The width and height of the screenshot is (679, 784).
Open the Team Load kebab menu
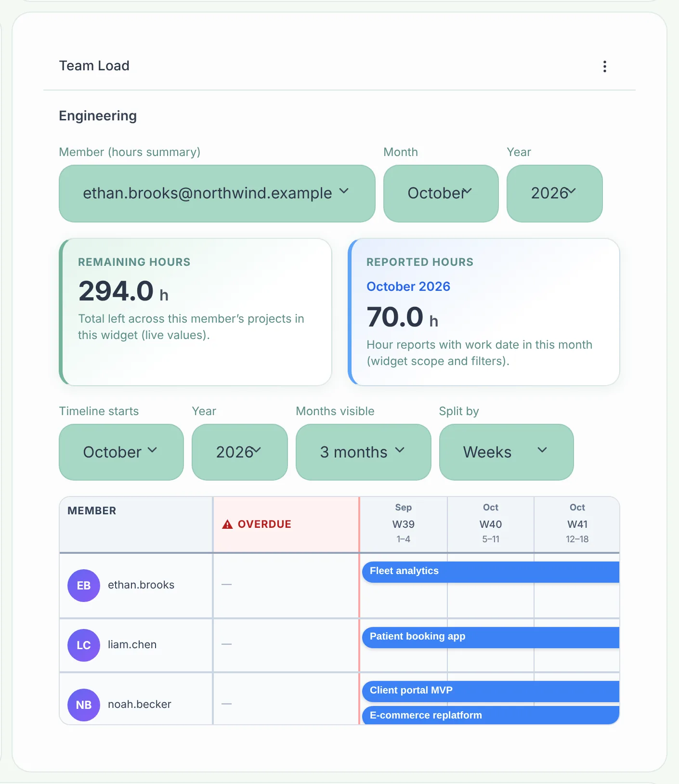click(x=605, y=66)
